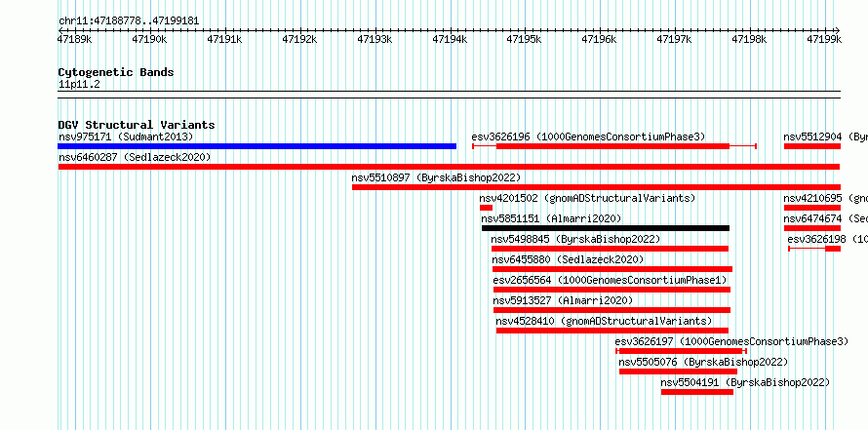The height and width of the screenshot is (430, 868).
Task: Select the red nsv5510897 variant bar
Action: [x=596, y=187]
